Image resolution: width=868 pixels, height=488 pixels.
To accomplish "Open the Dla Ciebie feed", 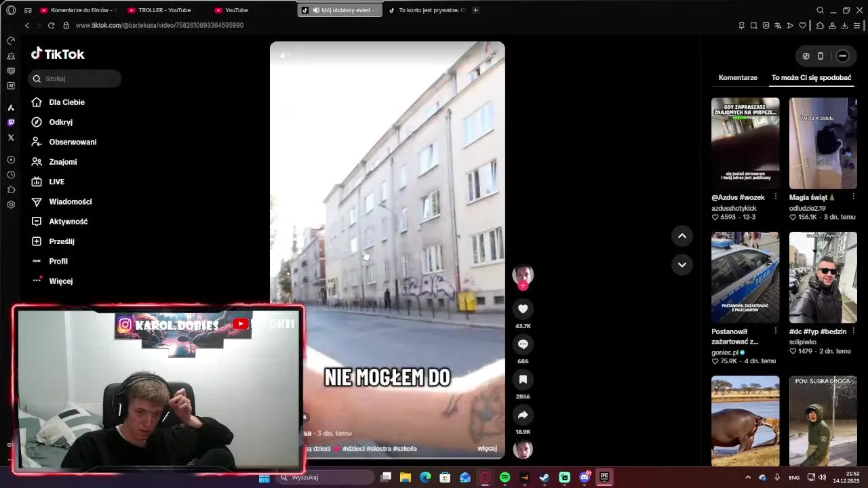I will tap(58, 102).
